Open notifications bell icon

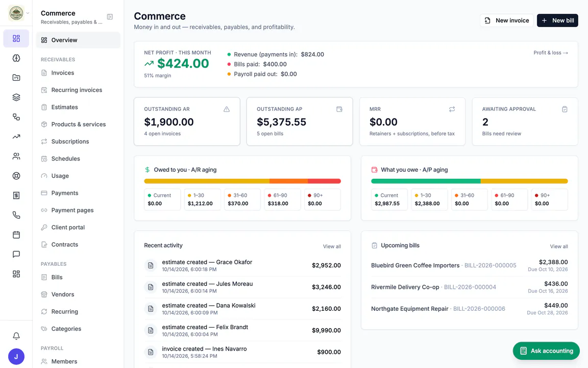pos(16,336)
